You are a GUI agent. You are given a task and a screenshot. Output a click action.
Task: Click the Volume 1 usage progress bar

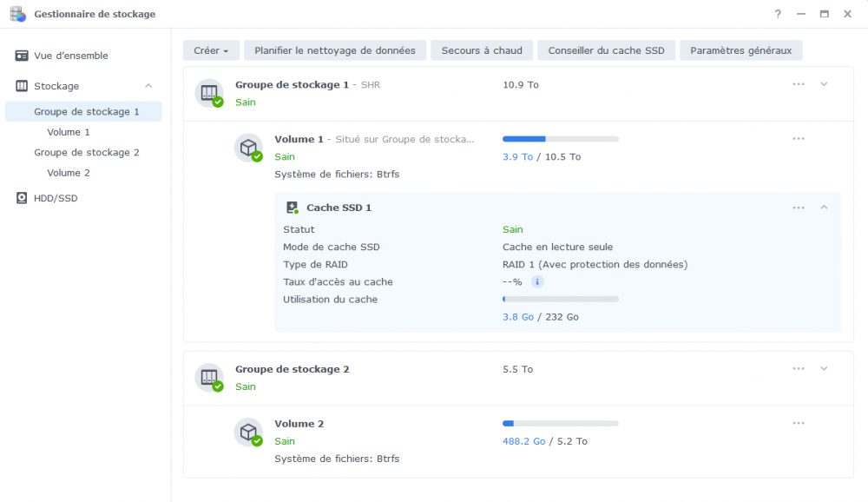(x=560, y=139)
